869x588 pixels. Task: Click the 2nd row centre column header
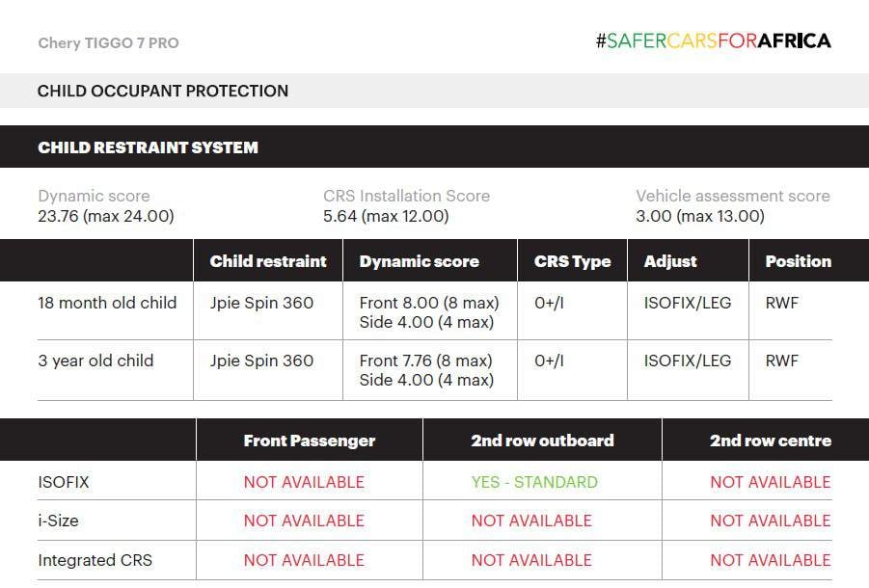click(x=770, y=441)
